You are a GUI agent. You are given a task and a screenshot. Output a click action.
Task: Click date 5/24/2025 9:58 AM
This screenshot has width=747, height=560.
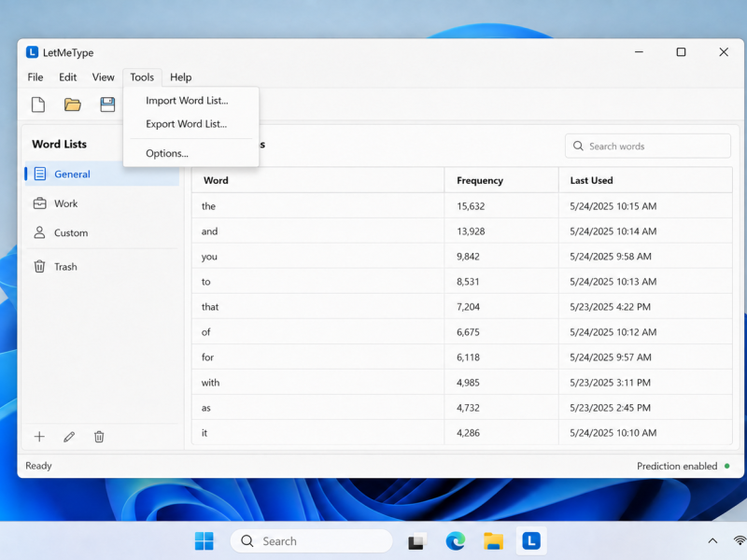pos(611,256)
